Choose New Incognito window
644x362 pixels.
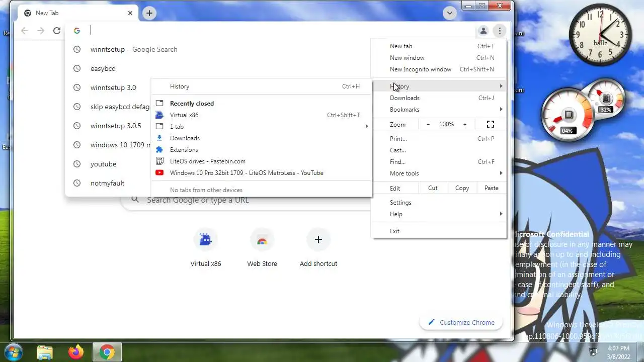tap(439, 69)
